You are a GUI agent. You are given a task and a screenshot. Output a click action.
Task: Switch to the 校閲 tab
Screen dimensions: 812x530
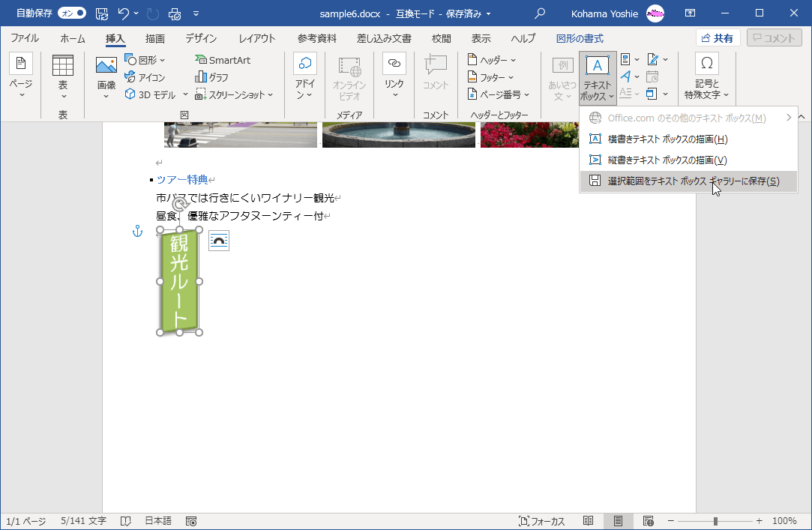pyautogui.click(x=441, y=38)
